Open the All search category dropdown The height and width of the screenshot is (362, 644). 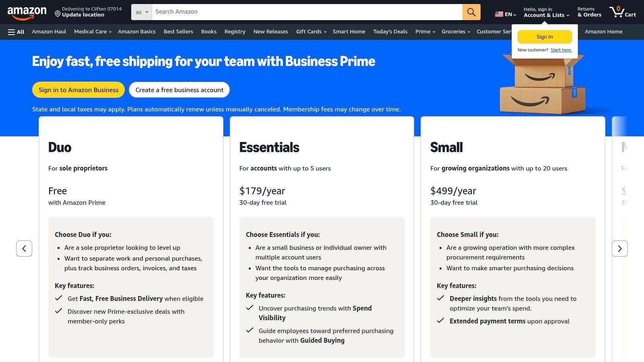click(x=141, y=12)
